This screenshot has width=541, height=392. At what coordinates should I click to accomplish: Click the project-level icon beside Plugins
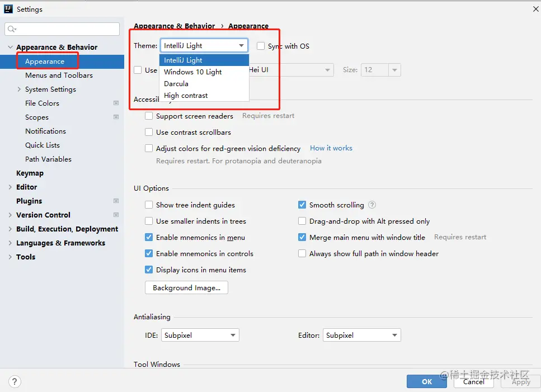116,201
